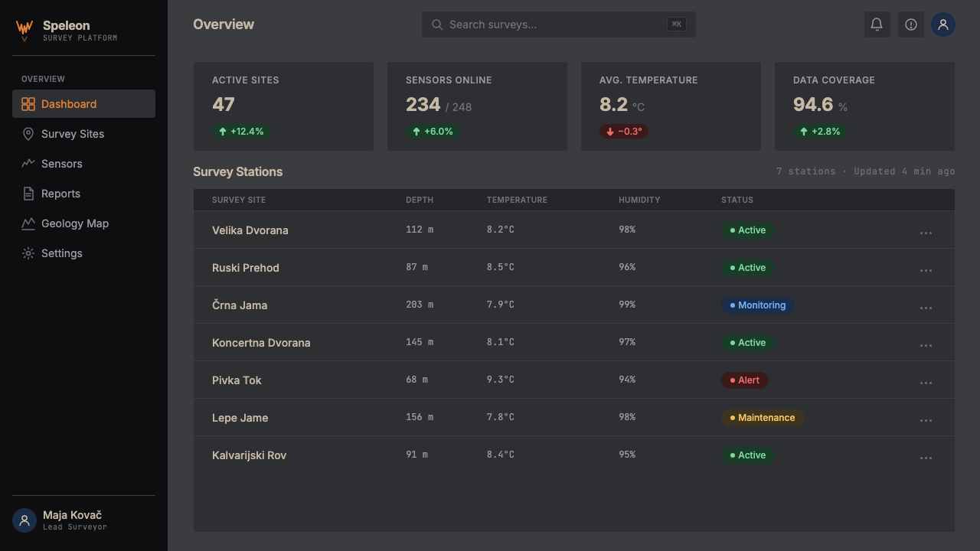Expand actions menu for Pivka Tok

click(x=926, y=383)
